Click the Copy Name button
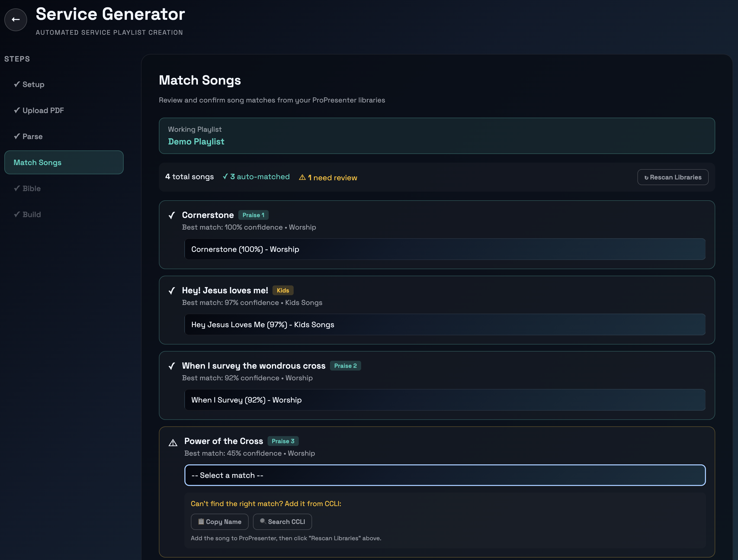Screen dimensions: 738x560 [x=220, y=522]
